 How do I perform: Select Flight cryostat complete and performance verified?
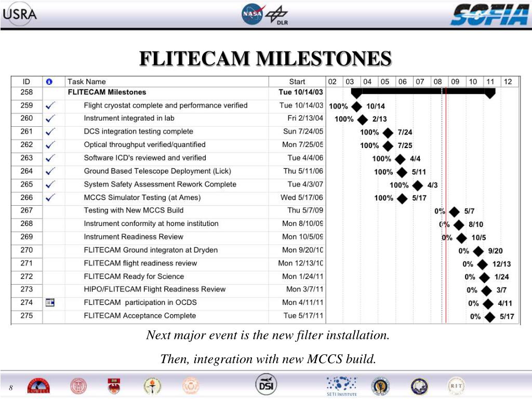point(166,105)
